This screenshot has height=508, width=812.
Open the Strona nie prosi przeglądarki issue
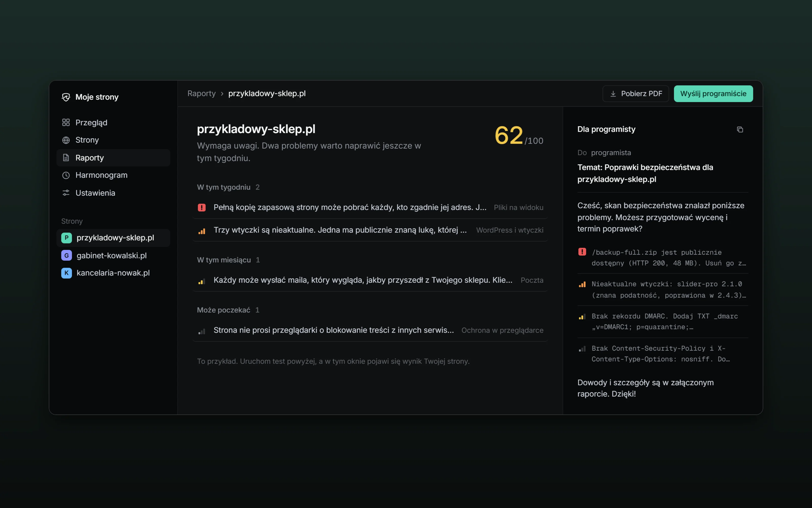[370, 330]
